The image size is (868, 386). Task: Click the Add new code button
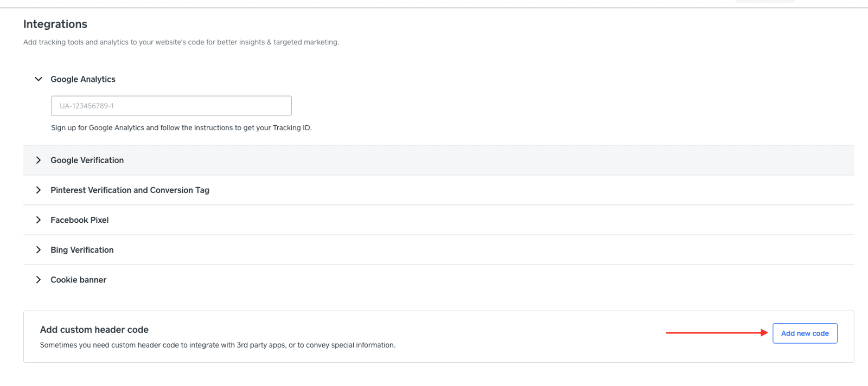(805, 333)
